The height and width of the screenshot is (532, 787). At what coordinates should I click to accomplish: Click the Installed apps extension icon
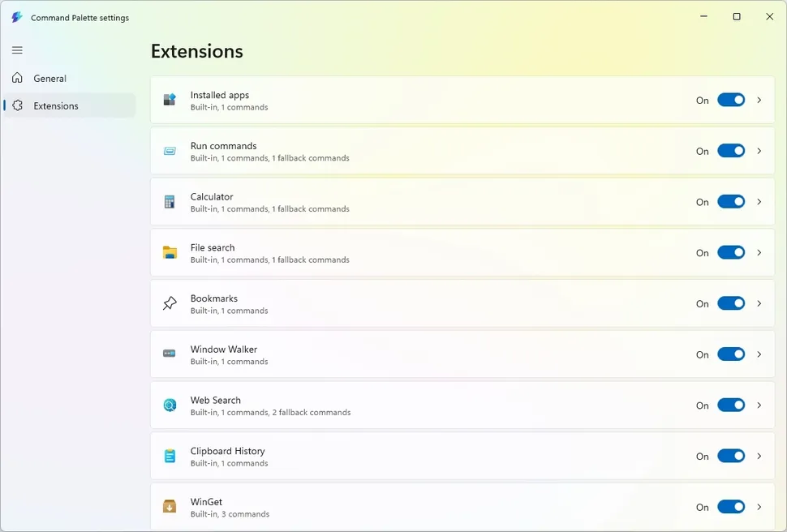(170, 100)
